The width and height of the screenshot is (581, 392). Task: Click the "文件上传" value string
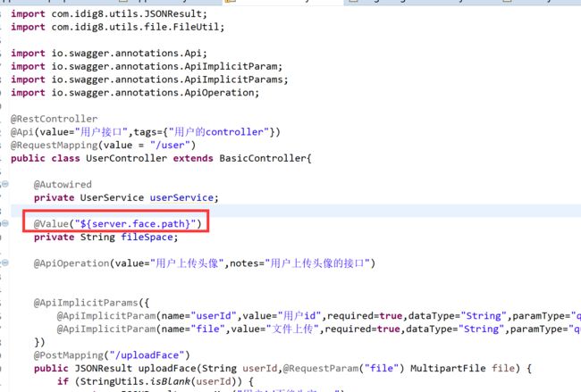point(292,329)
